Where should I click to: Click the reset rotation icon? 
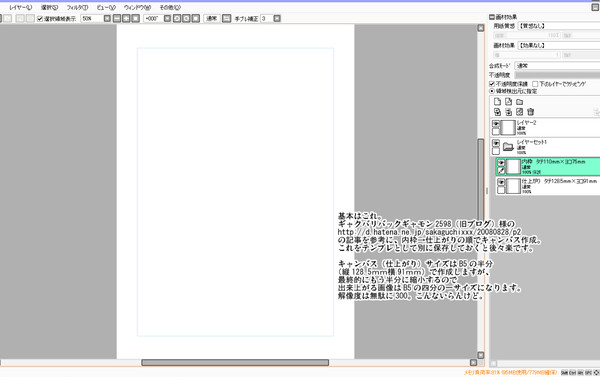click(x=196, y=18)
